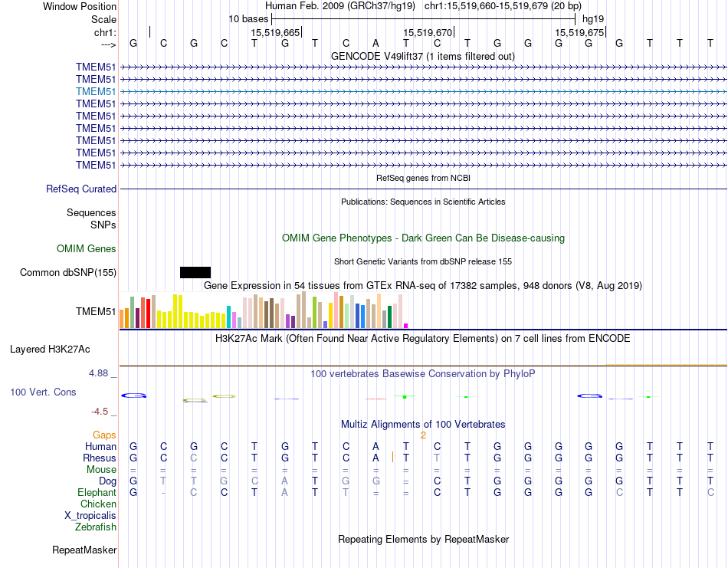Viewport: 728px width, 568px height.
Task: Select the Rhesus alignment row label
Action: coord(99,458)
